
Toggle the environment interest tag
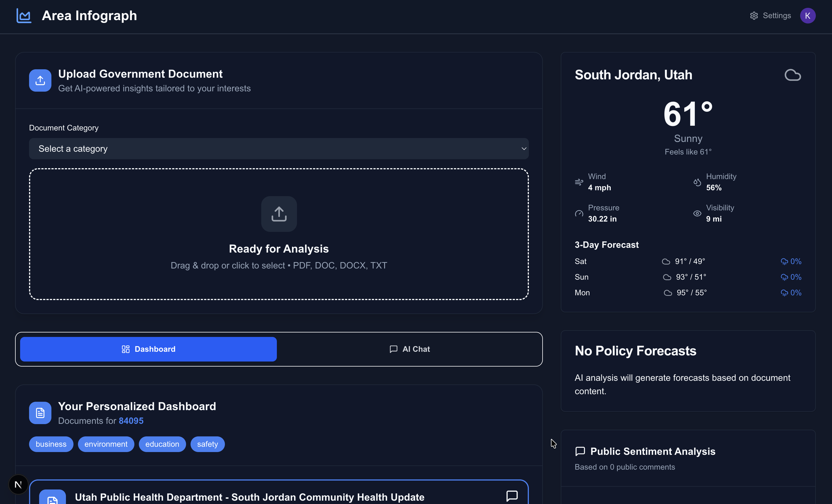coord(106,444)
